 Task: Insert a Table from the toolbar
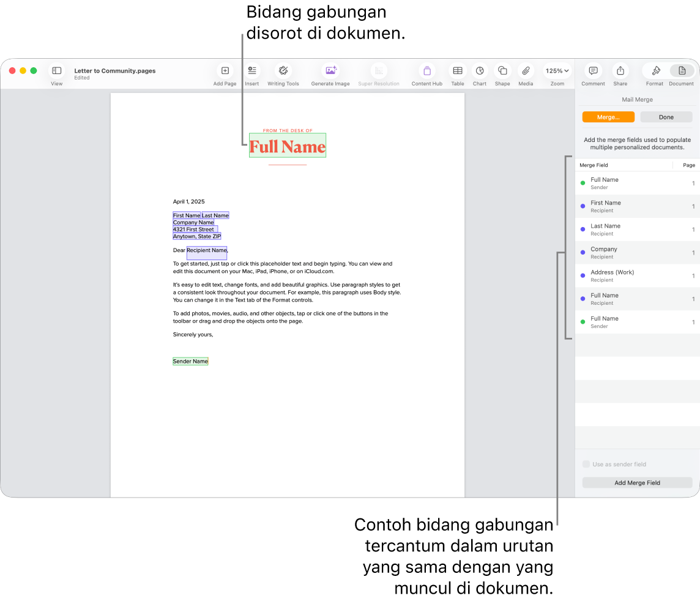click(458, 70)
